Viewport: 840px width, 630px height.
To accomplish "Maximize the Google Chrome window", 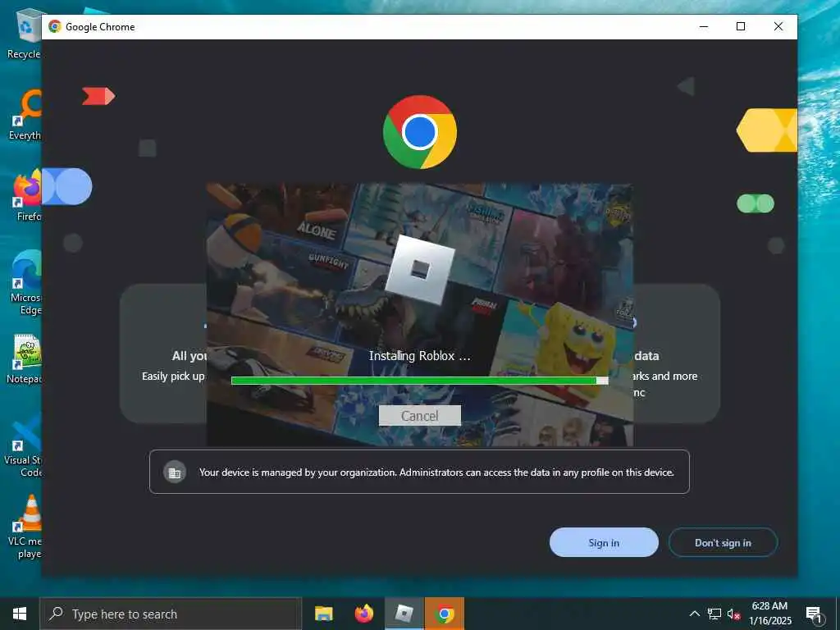I will coord(741,26).
